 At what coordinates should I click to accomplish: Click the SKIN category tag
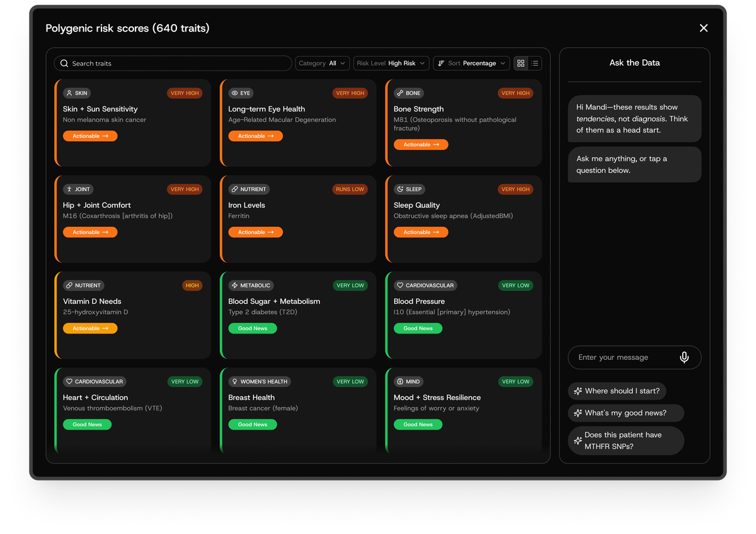[77, 93]
